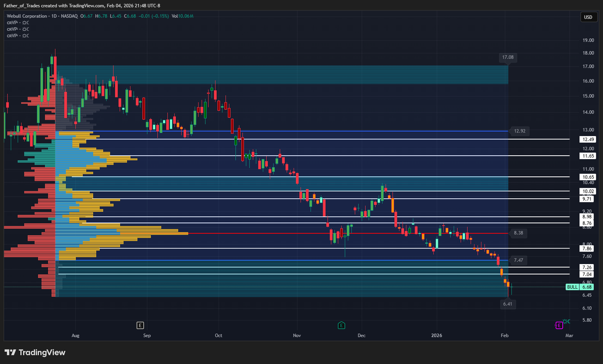This screenshot has width=603, height=364.
Task: Click the 8.38 red level price label
Action: click(518, 233)
